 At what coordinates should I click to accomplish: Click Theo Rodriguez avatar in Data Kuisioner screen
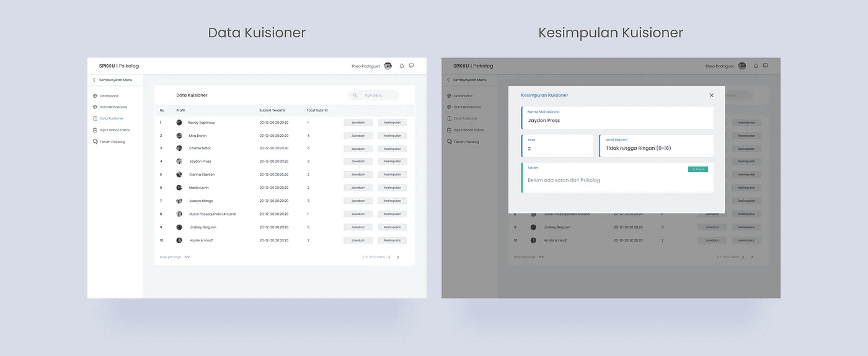[388, 66]
